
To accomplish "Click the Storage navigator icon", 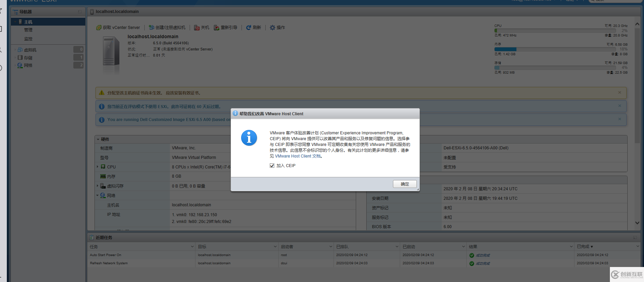I will point(20,58).
